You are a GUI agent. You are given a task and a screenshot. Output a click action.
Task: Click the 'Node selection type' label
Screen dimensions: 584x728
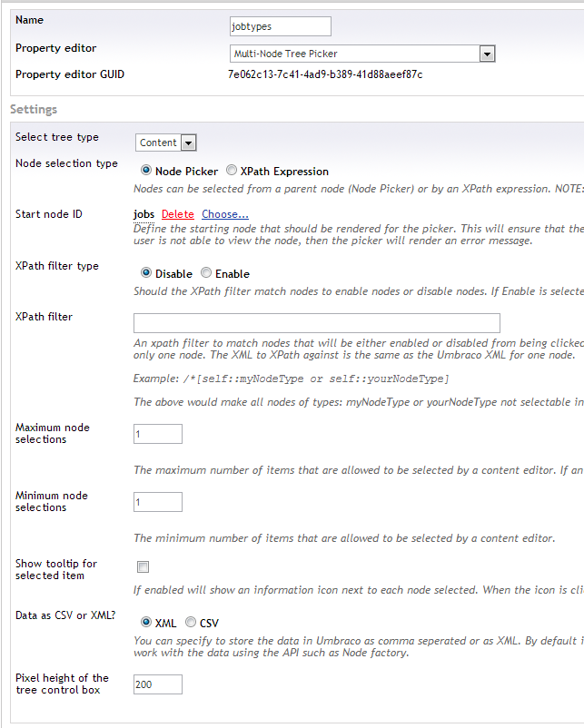(x=66, y=163)
